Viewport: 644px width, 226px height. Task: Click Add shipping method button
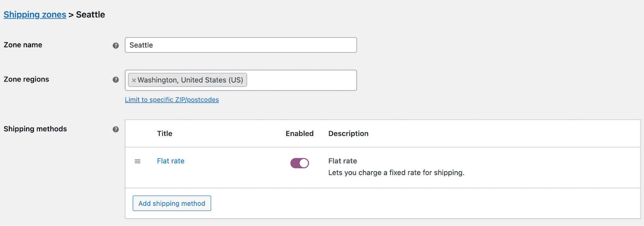(171, 203)
